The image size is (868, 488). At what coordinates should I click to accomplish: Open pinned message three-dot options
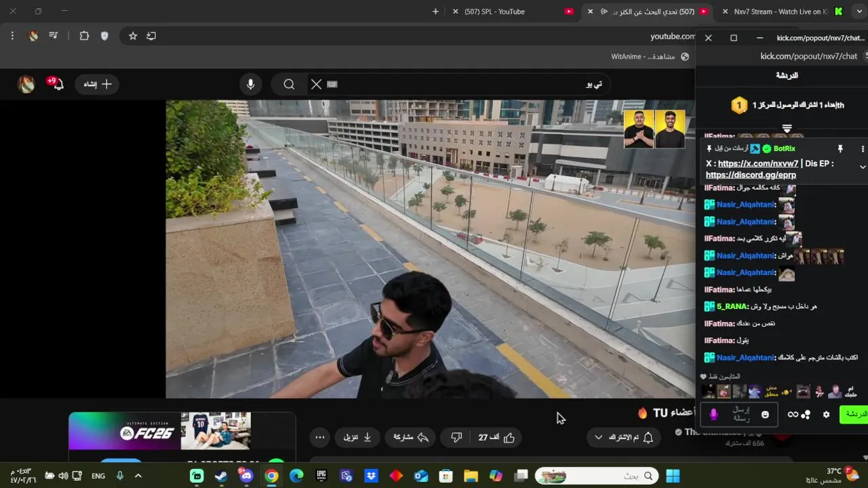(x=863, y=148)
